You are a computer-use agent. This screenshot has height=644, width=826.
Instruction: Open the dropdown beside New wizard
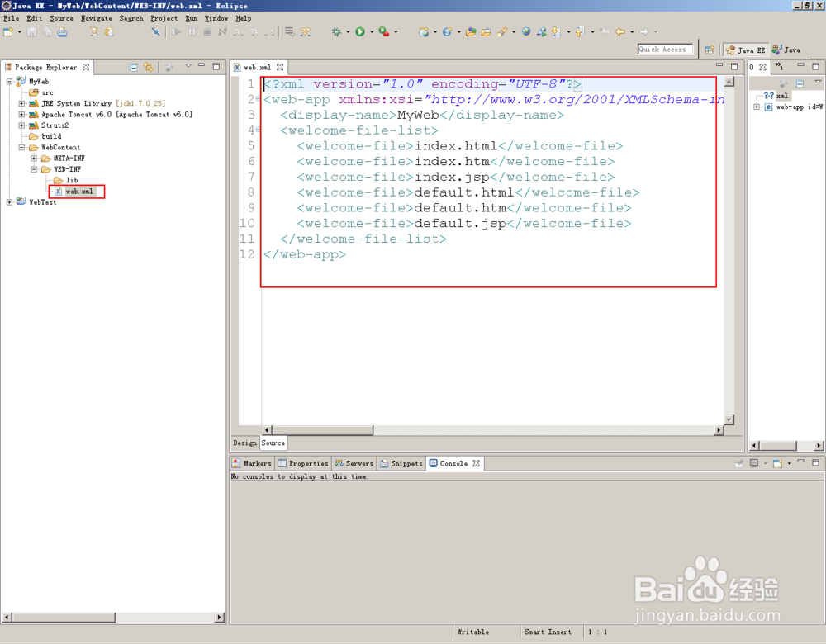tap(20, 32)
